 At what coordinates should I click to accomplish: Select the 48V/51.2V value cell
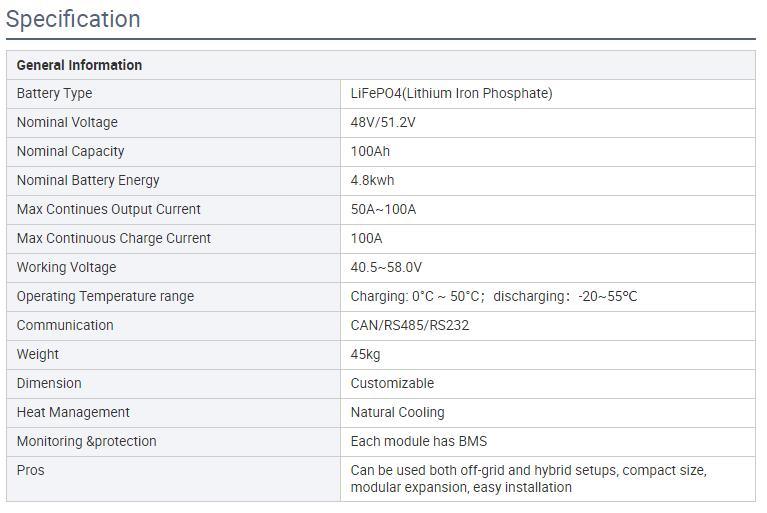coord(548,123)
